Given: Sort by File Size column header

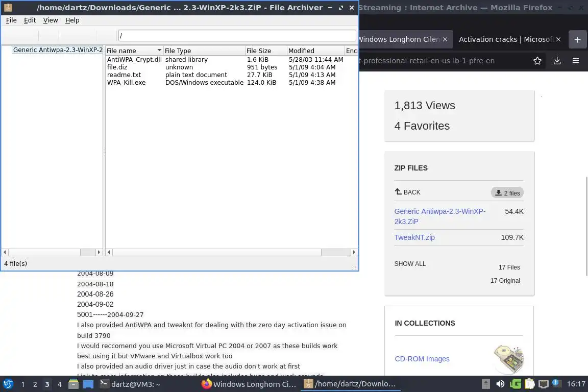Looking at the screenshot, I should coord(266,51).
